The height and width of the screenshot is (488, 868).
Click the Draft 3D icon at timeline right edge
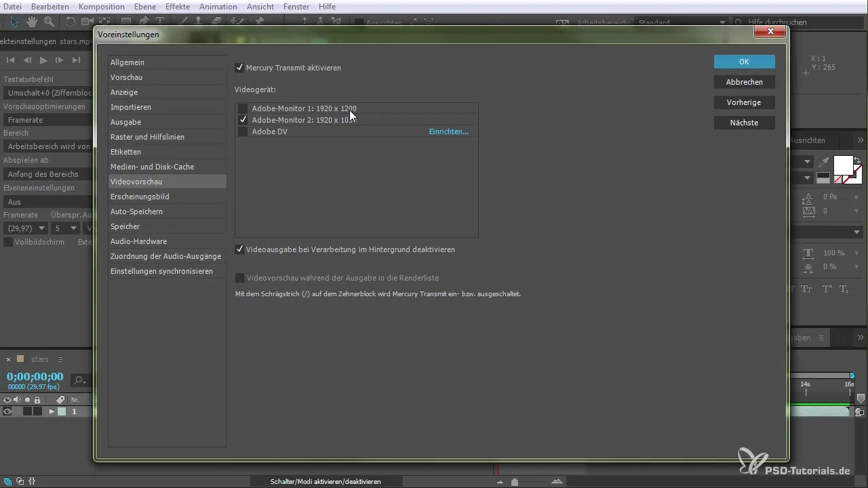pos(859,412)
